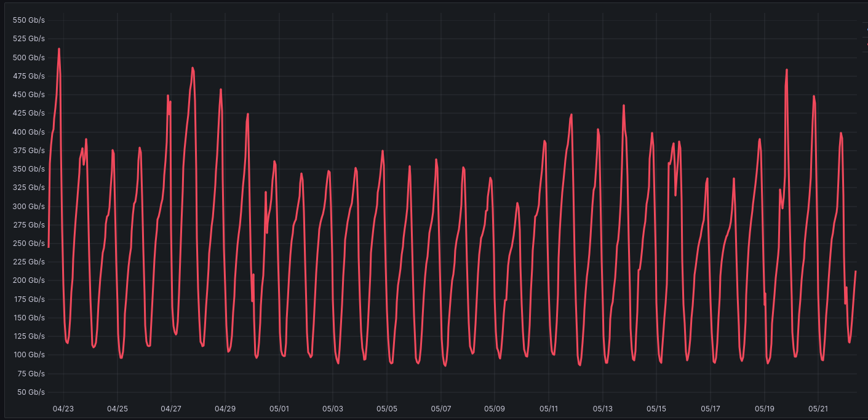Screen dimensions: 868x420
Task: Select the 300 Gb/s y-axis tick label
Action: 29,207
